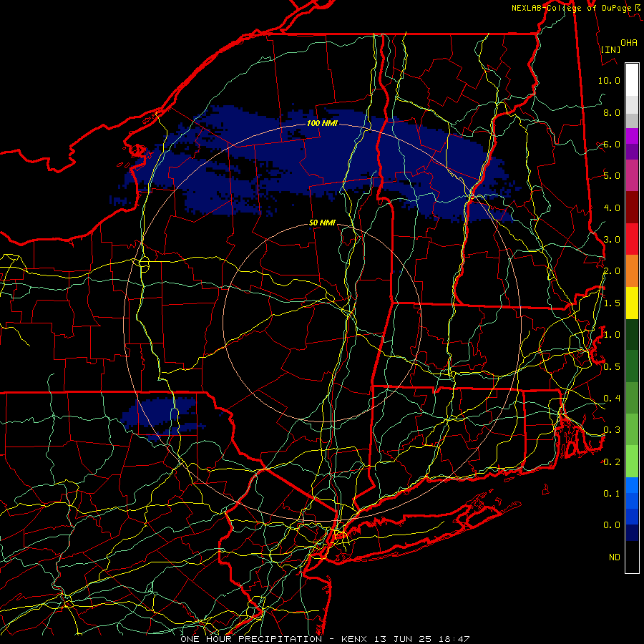Click the 0.5 legend value

coord(612,366)
